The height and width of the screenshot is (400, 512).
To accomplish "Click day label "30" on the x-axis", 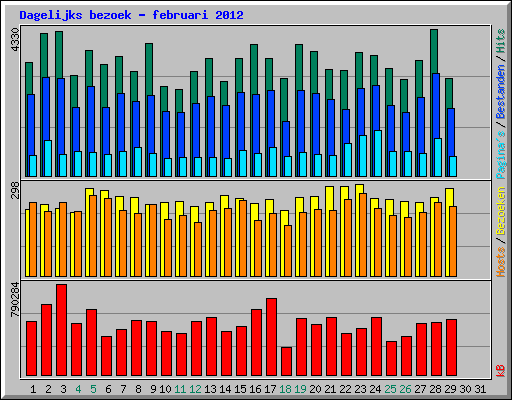I will click(465, 389).
